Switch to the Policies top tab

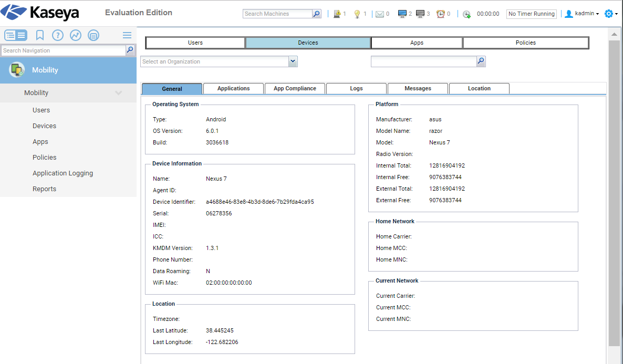pos(526,43)
